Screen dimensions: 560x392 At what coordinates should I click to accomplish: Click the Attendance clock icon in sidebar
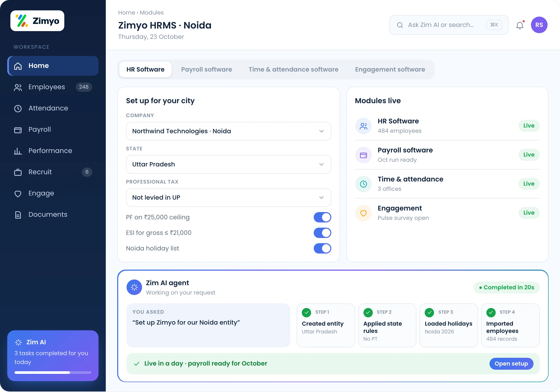pyautogui.click(x=18, y=108)
